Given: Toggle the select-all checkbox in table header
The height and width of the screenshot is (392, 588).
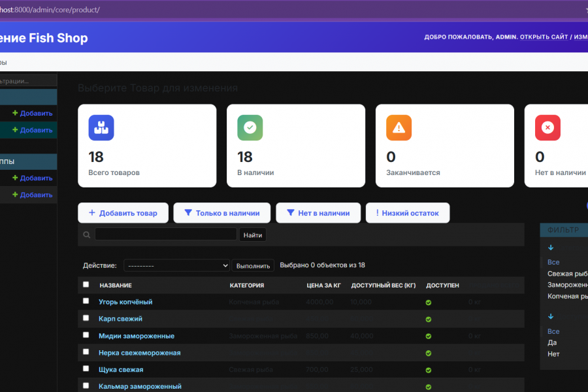Looking at the screenshot, I should [86, 284].
